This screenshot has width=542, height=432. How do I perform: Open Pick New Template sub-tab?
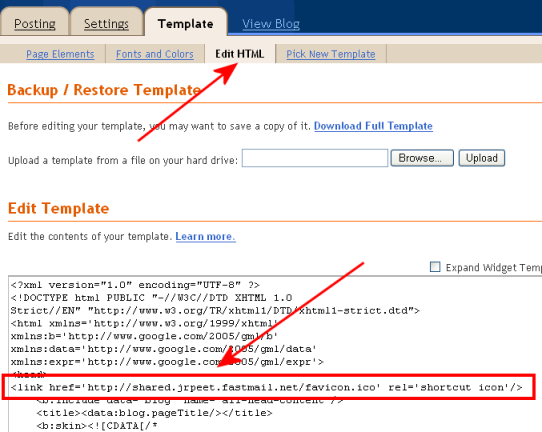click(330, 54)
